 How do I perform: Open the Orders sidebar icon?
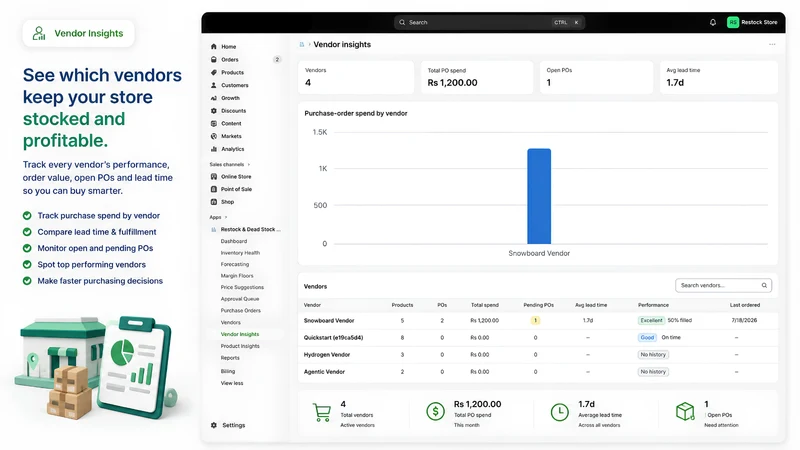[x=214, y=60]
